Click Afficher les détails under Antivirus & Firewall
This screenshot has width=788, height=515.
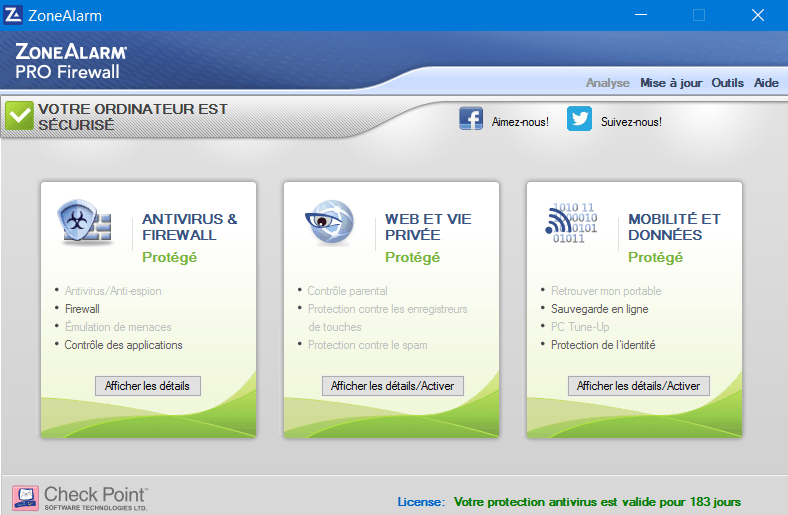[148, 386]
